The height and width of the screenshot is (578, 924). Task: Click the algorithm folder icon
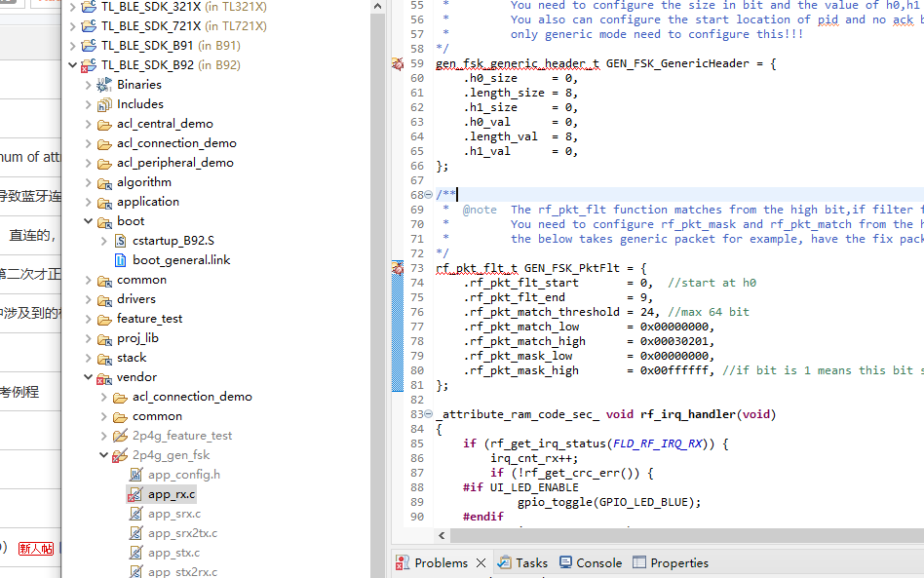(x=104, y=183)
